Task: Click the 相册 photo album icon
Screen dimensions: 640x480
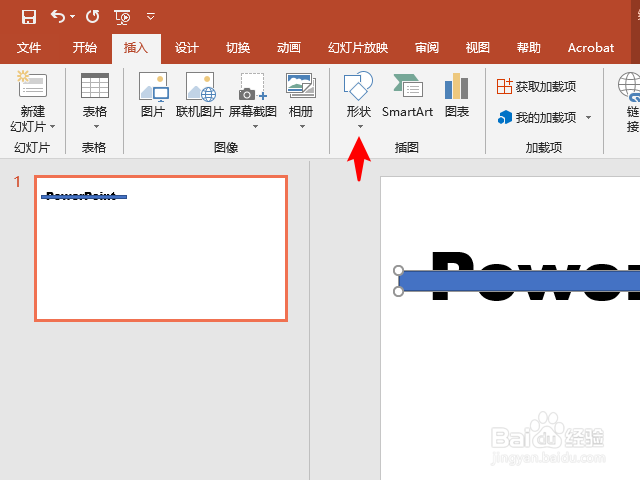Action: pos(301,85)
